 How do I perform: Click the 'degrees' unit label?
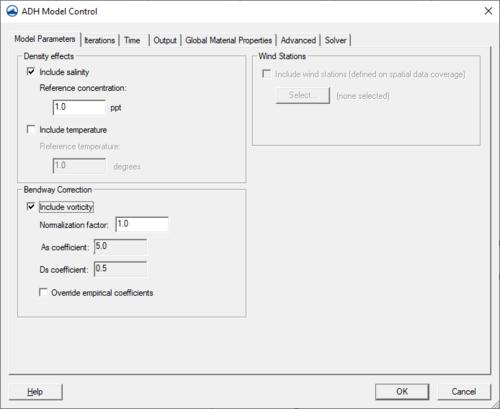coord(127,167)
